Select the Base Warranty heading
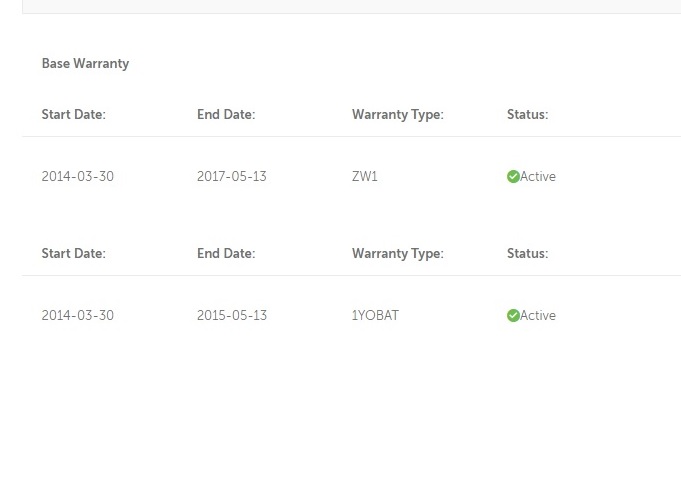This screenshot has height=480, width=681. pyautogui.click(x=85, y=64)
